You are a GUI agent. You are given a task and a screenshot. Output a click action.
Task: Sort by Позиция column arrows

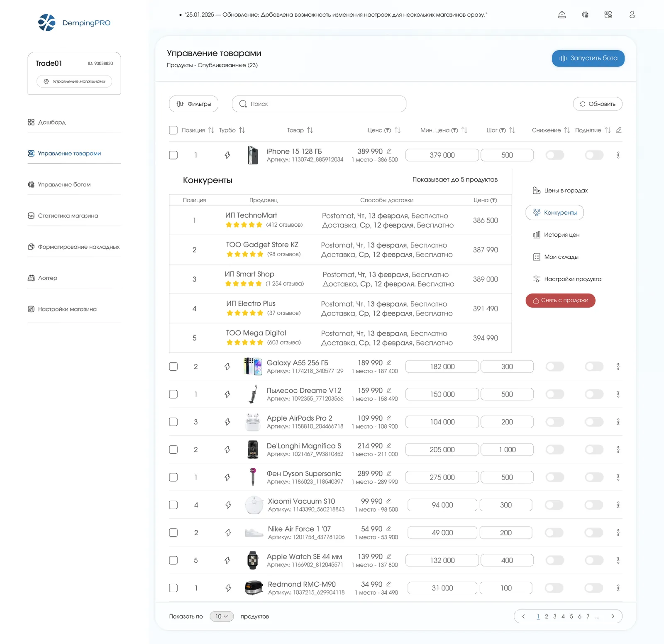[211, 130]
